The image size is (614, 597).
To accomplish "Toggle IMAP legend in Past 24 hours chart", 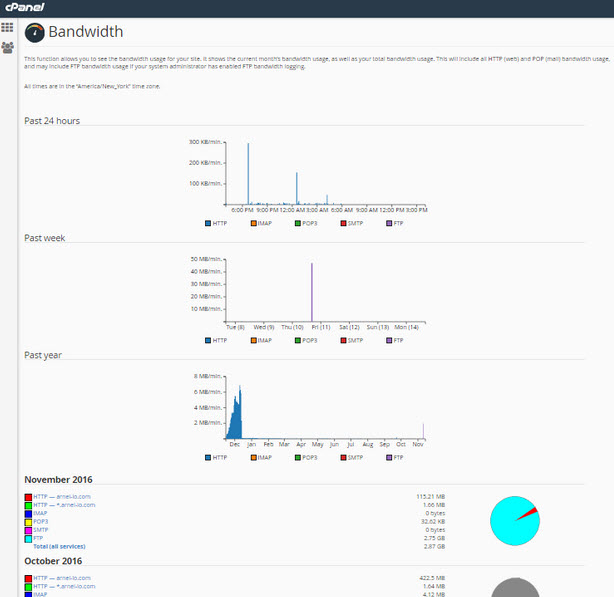I will click(261, 223).
